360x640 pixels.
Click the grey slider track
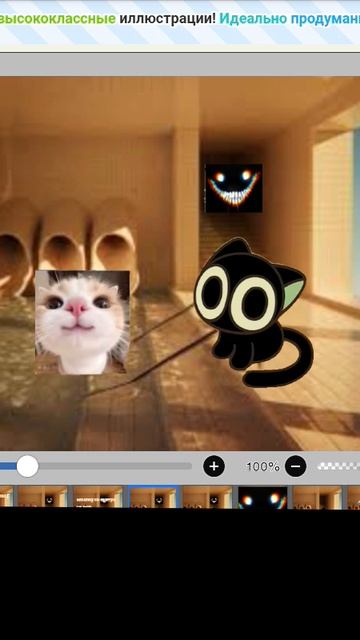(x=96, y=466)
